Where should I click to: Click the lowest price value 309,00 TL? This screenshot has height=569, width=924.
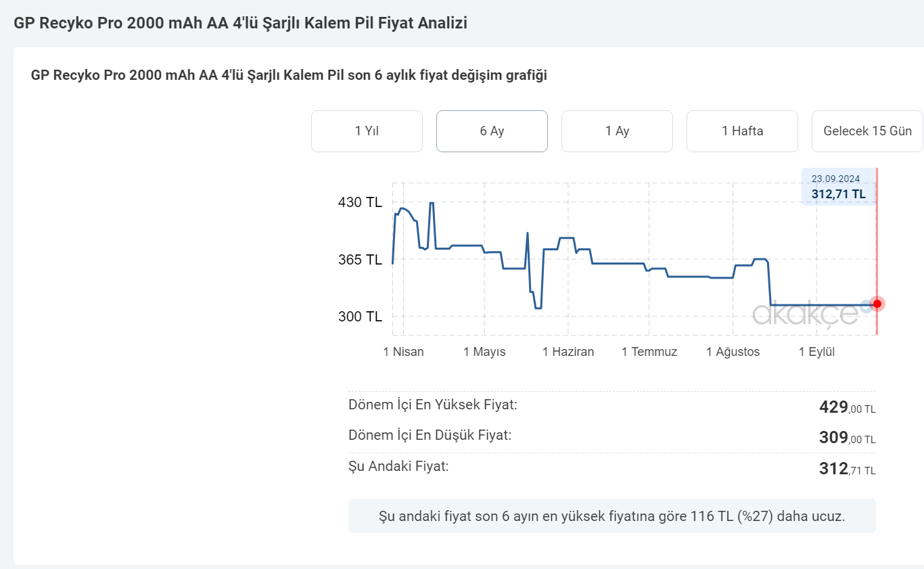(x=847, y=438)
